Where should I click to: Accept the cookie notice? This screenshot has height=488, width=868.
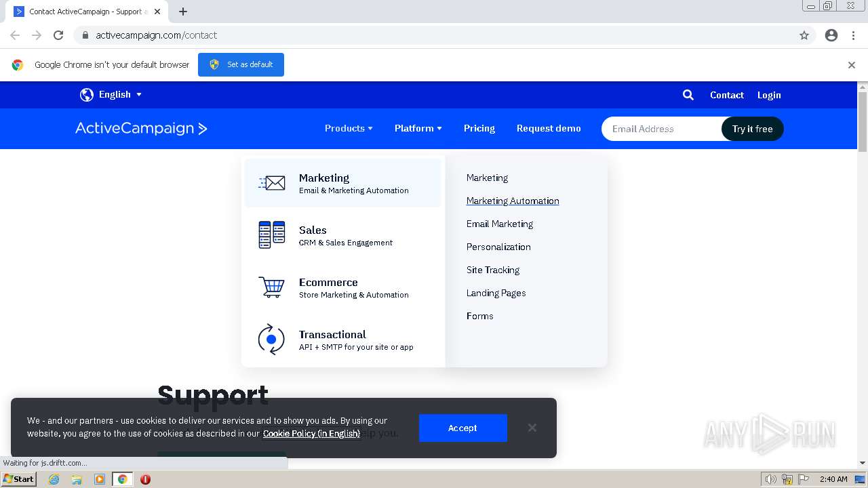point(462,428)
